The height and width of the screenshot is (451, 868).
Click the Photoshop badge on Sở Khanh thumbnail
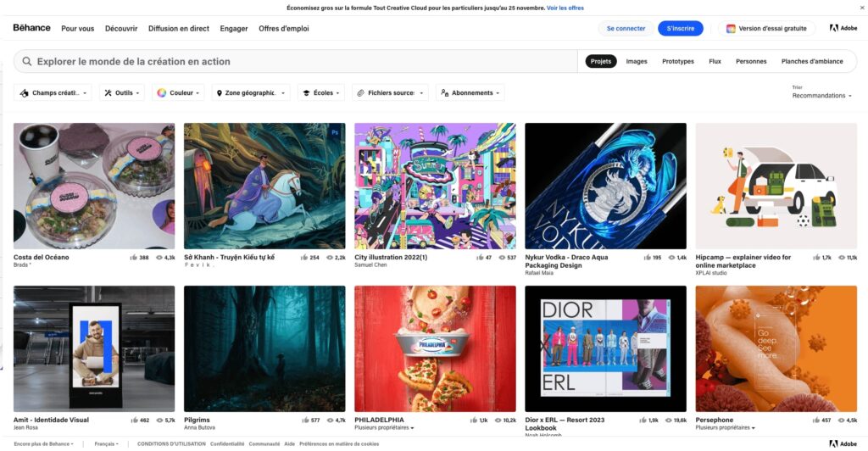336,132
